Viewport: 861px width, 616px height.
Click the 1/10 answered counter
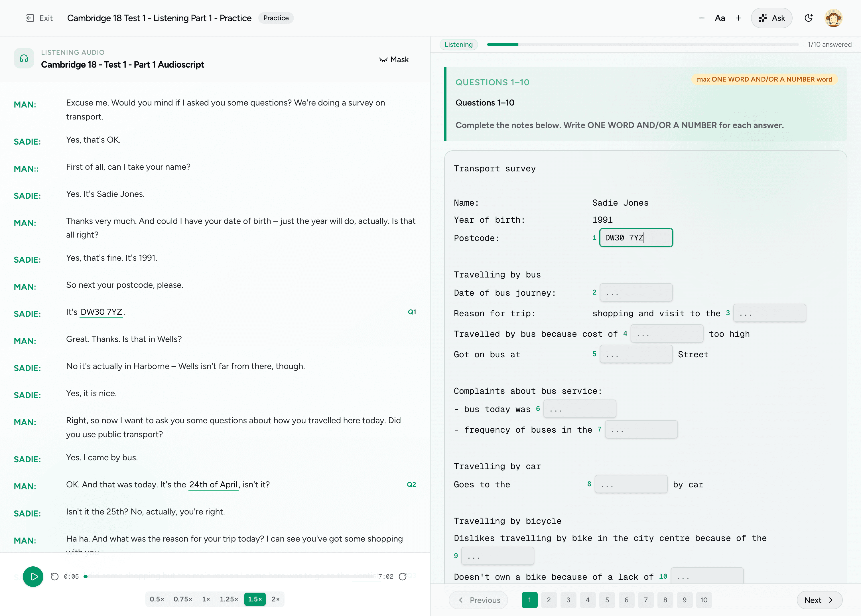click(x=829, y=44)
